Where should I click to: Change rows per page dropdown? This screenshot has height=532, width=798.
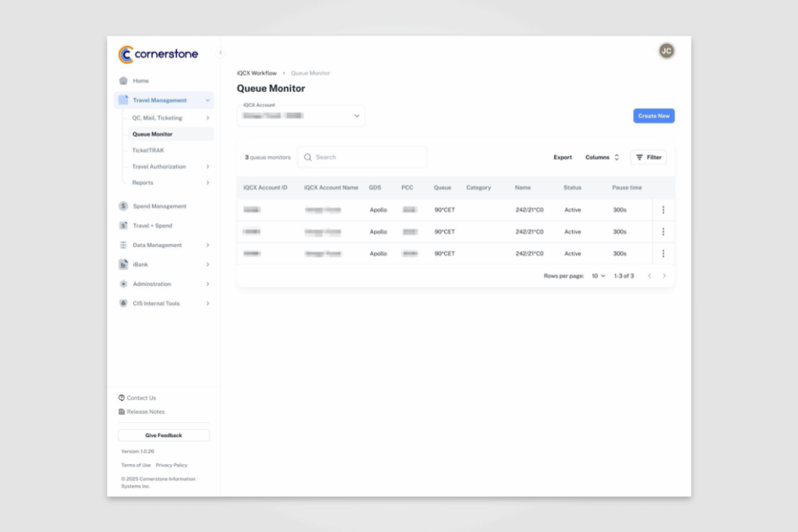point(598,276)
